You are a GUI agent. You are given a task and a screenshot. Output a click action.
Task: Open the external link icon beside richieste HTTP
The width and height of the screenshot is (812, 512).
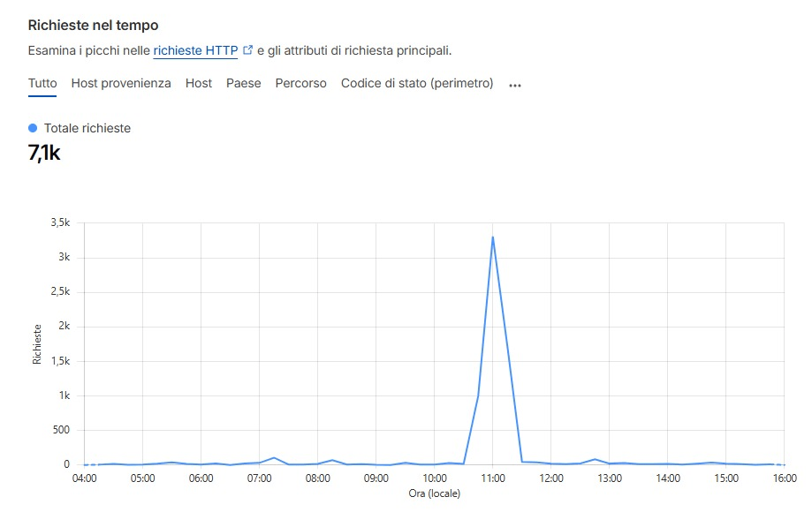pyautogui.click(x=248, y=50)
